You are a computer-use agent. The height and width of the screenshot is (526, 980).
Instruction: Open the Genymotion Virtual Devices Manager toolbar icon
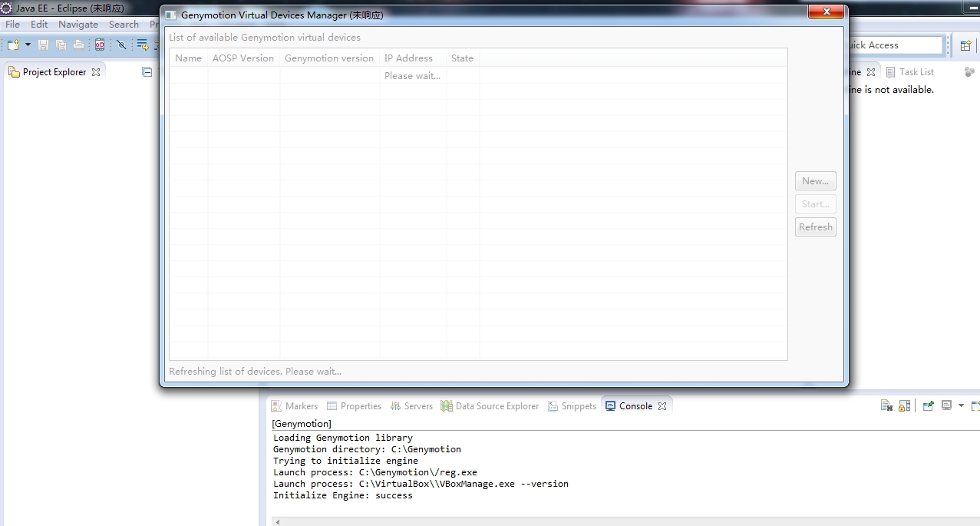click(100, 45)
